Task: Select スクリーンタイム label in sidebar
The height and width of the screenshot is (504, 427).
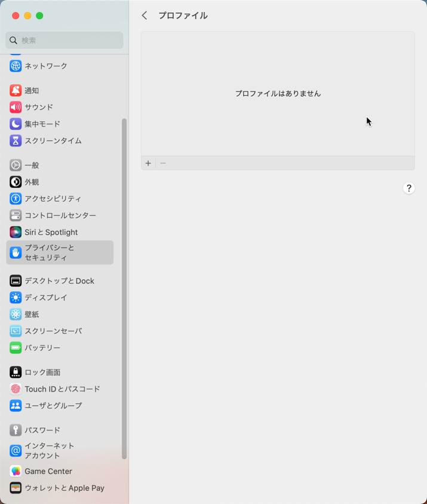Action: tap(53, 140)
